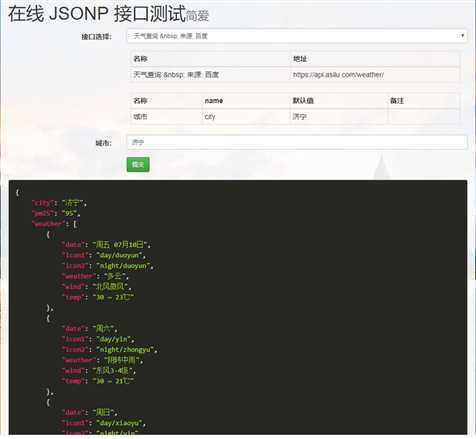Click the 在线 JSONP 接口测试 page title
The image size is (476, 439).
(x=97, y=14)
